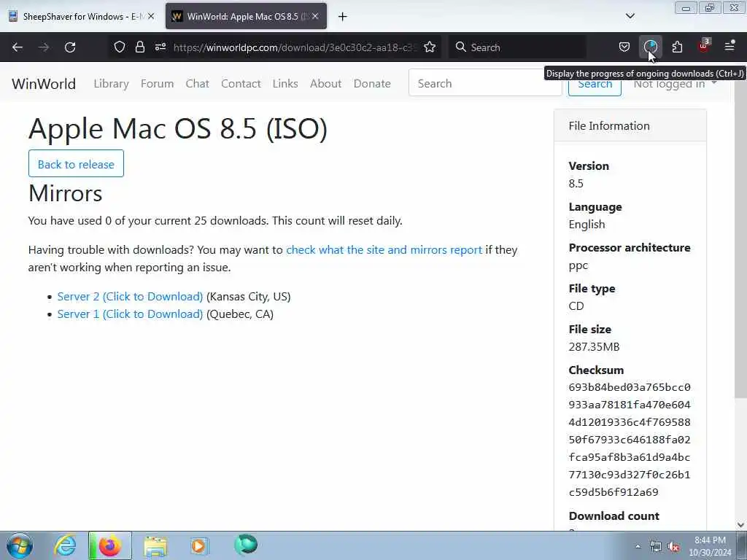Screen dimensions: 747x560
Task: Click the forward navigation arrow
Action: tap(44, 47)
